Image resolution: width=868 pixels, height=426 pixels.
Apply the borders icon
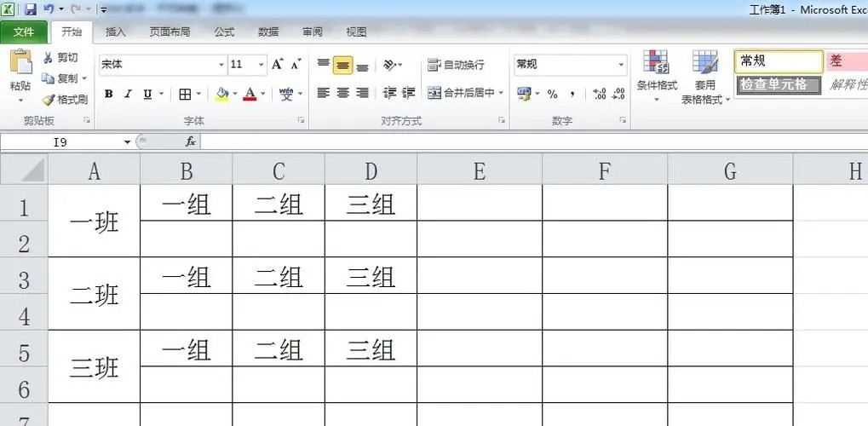(x=185, y=95)
